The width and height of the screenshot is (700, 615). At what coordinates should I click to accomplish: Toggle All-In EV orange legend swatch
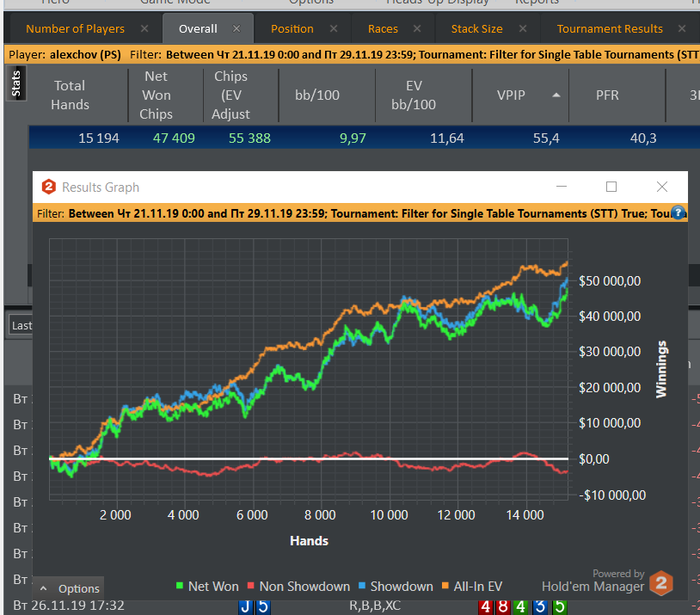445,586
